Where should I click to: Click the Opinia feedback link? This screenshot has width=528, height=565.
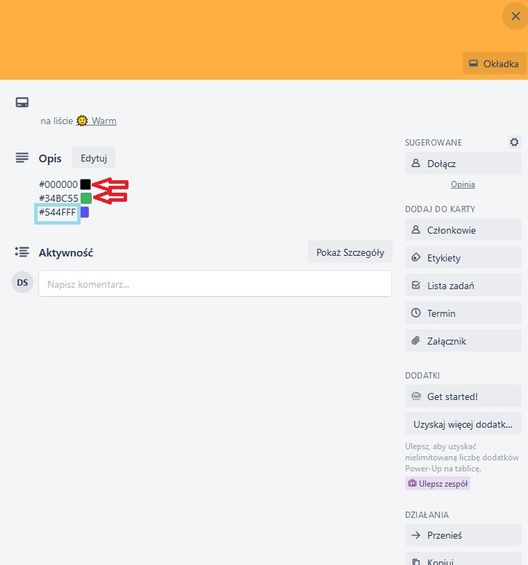[463, 184]
